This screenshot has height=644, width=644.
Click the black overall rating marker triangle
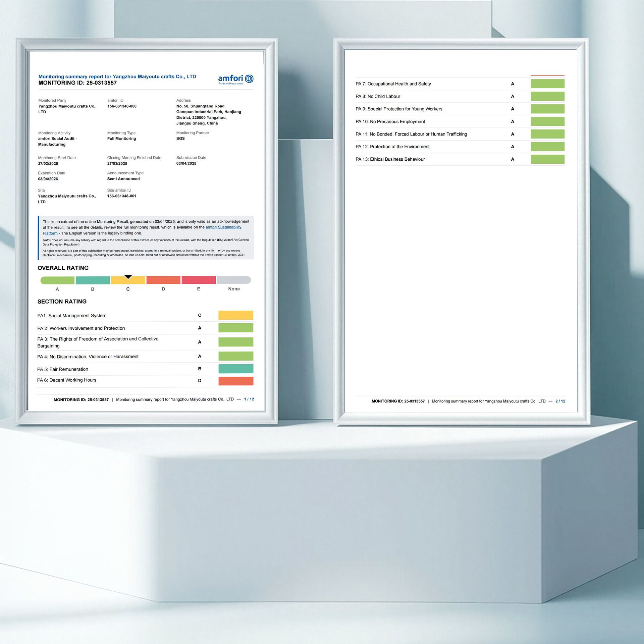tap(128, 277)
